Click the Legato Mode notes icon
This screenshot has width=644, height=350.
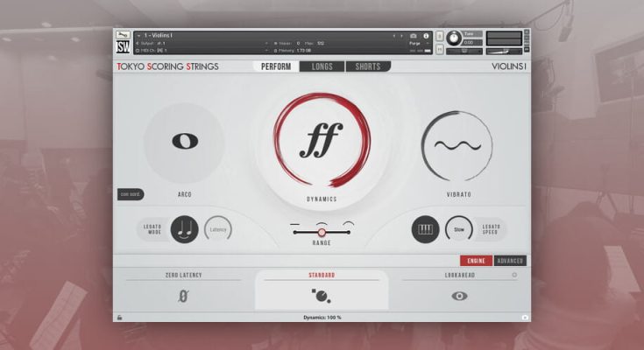(x=185, y=229)
